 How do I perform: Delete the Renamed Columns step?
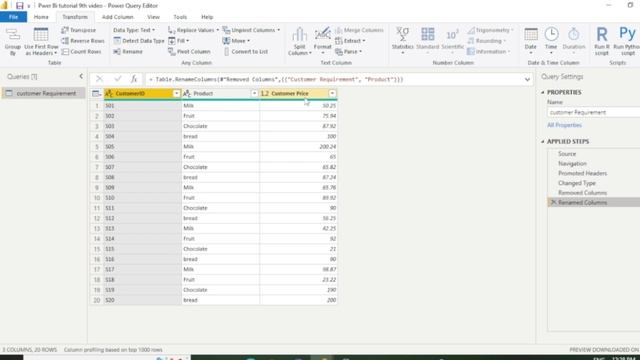553,202
